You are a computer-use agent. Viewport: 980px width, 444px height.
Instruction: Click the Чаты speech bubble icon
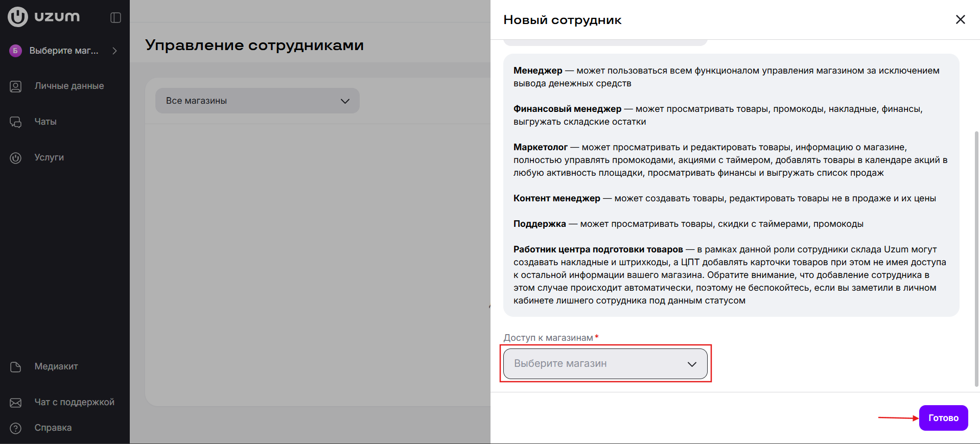(x=16, y=122)
